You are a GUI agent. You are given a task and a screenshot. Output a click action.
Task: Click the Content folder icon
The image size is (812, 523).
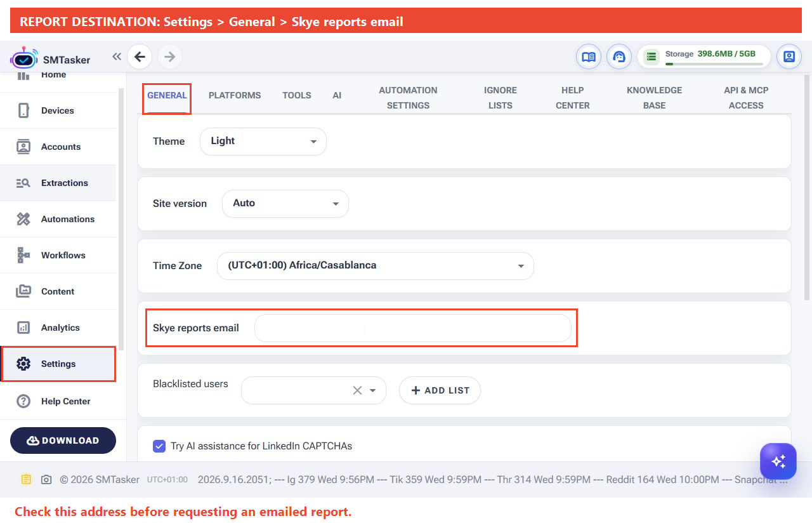coord(23,291)
